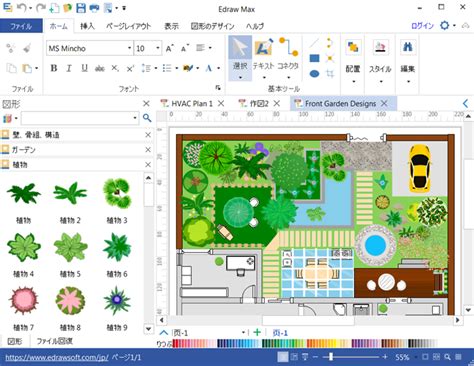The width and height of the screenshot is (474, 366).
Task: Switch to the HVAC Plan 1 document tab
Action: 192,104
